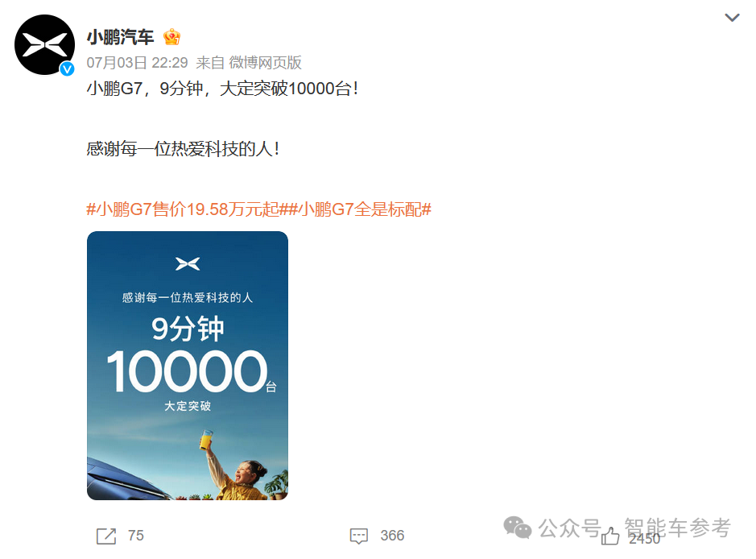Open hashtag #小鹏G7售价19.58万元起#
The image size is (756, 559).
[188, 209]
